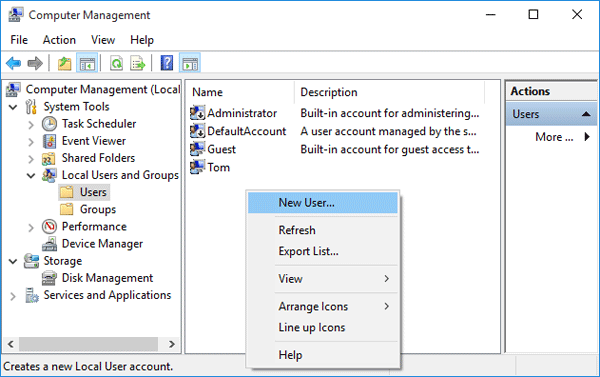Image resolution: width=600 pixels, height=377 pixels.
Task: Click the Shared Folders icon
Action: pyautogui.click(x=49, y=158)
